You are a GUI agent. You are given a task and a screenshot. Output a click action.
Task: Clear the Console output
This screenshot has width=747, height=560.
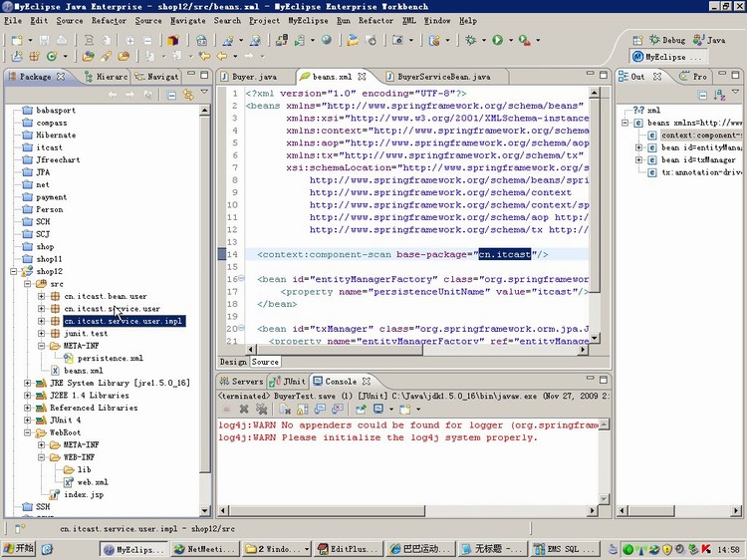[285, 409]
